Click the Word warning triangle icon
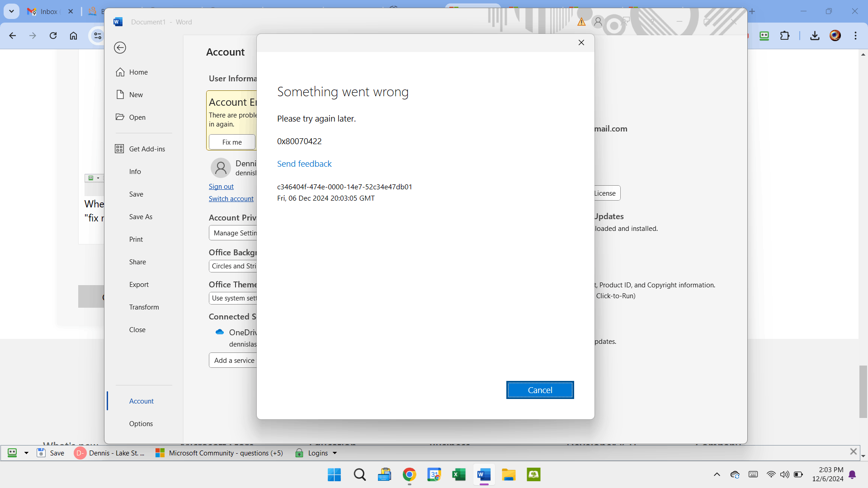 (x=581, y=22)
